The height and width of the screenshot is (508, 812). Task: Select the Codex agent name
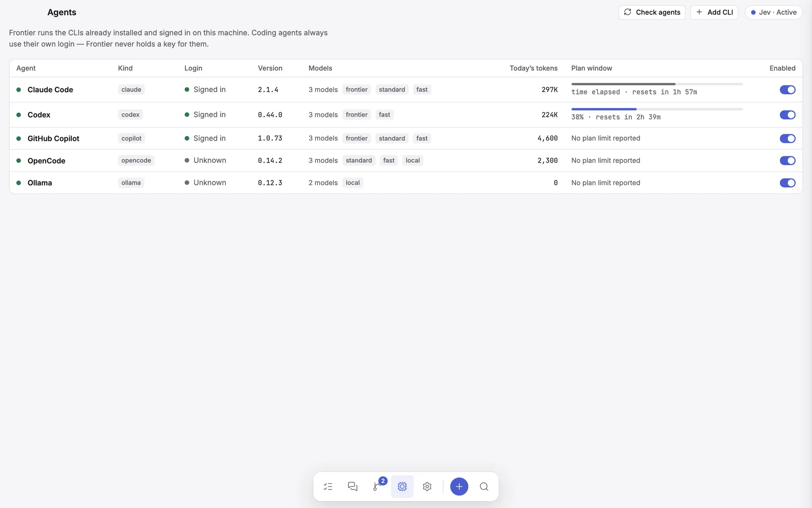(x=39, y=115)
